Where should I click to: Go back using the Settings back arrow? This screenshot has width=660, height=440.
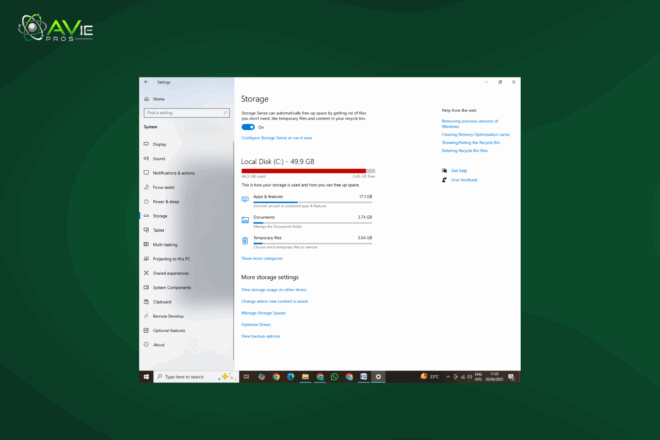click(146, 82)
